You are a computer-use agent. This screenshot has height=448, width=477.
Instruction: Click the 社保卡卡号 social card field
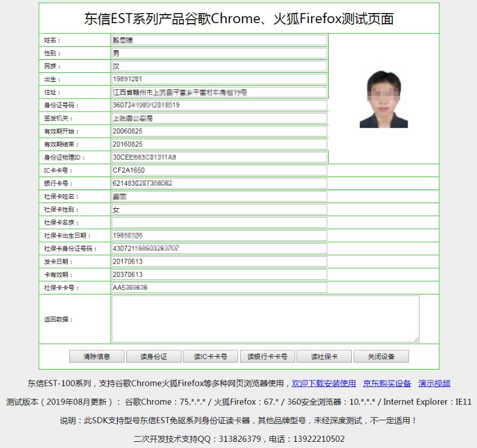[219, 287]
